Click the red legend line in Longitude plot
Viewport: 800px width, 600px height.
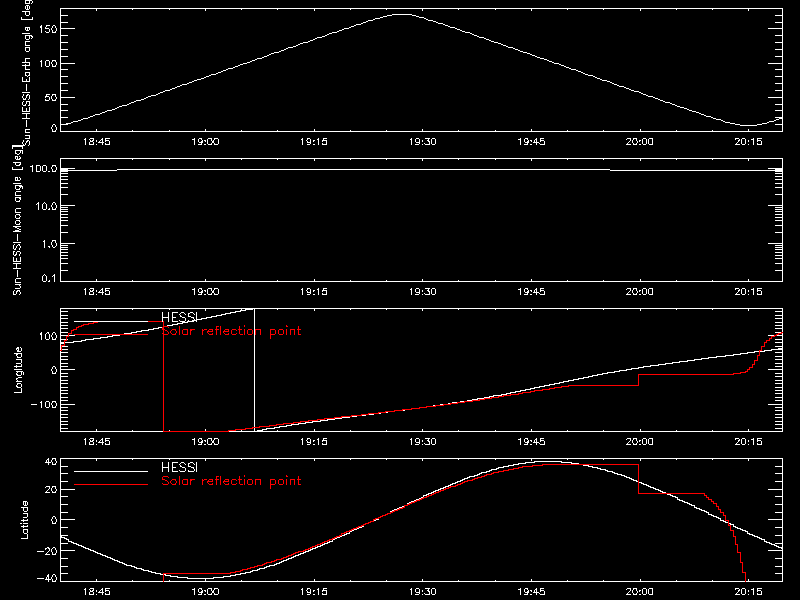coord(111,335)
